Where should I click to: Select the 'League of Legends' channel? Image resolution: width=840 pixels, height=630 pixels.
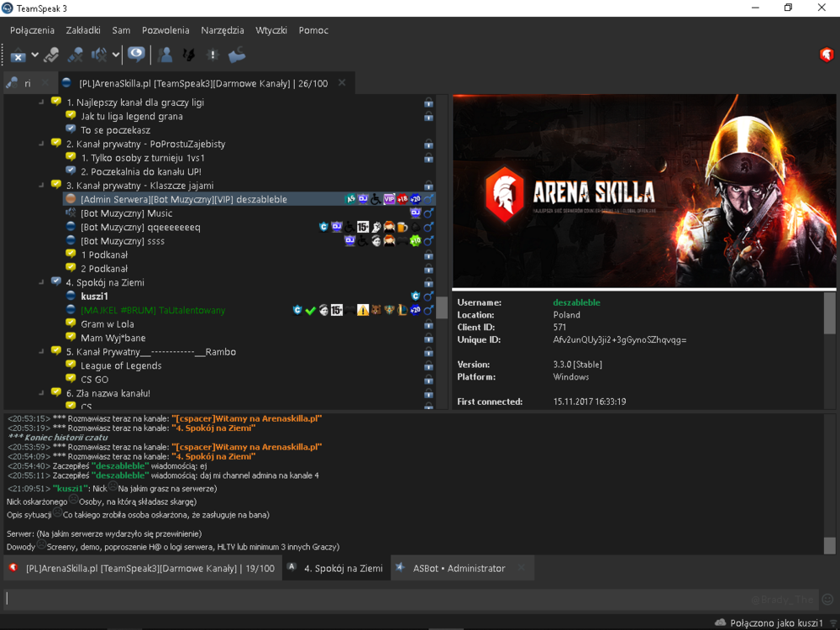coord(121,365)
